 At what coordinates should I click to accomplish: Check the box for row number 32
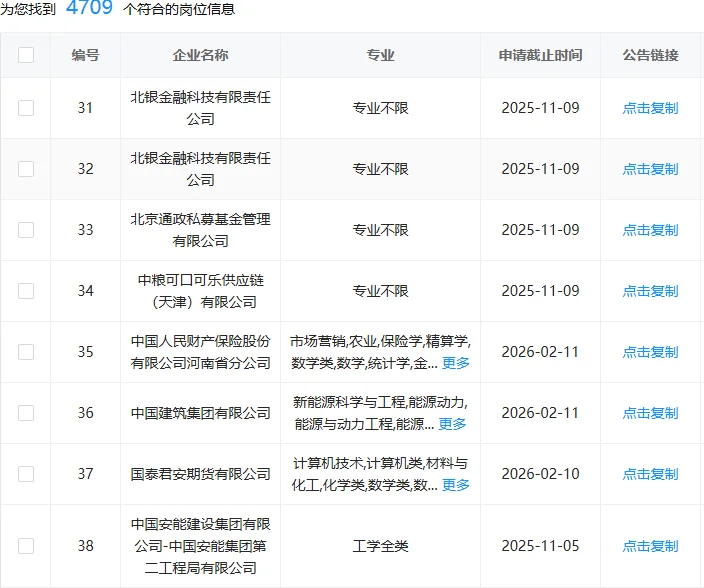(26, 169)
